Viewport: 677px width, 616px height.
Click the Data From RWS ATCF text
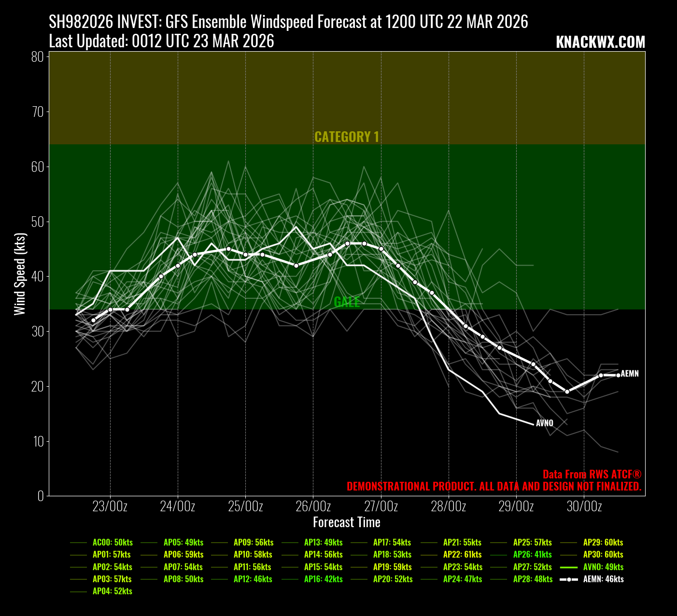point(592,475)
